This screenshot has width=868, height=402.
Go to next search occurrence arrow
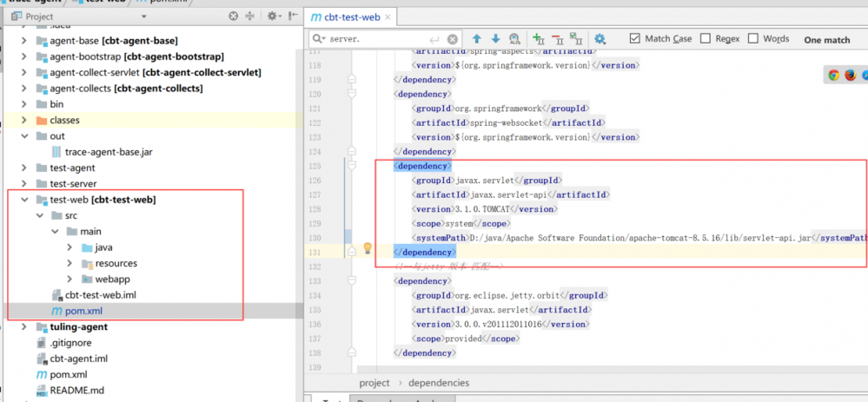coord(495,39)
